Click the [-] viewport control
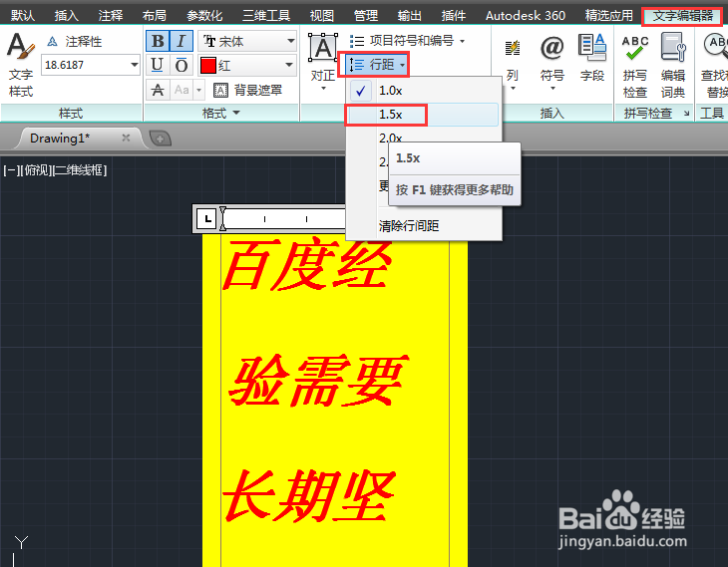Image resolution: width=728 pixels, height=567 pixels. [x=11, y=170]
